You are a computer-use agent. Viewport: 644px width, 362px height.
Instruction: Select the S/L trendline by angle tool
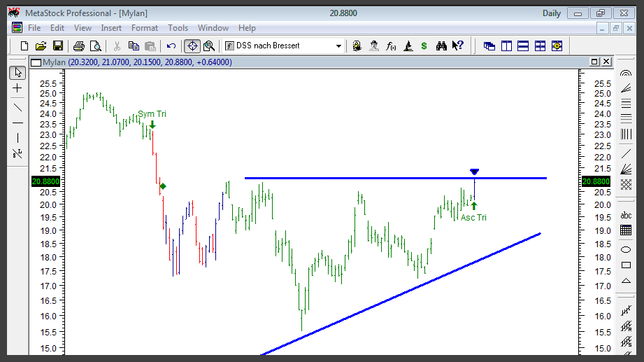pyautogui.click(x=17, y=153)
